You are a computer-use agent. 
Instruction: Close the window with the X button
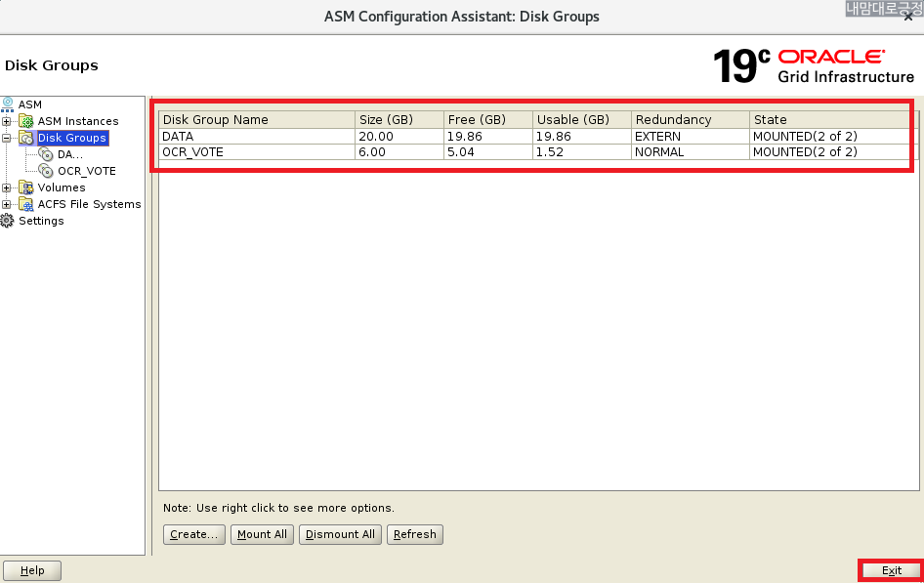point(908,17)
